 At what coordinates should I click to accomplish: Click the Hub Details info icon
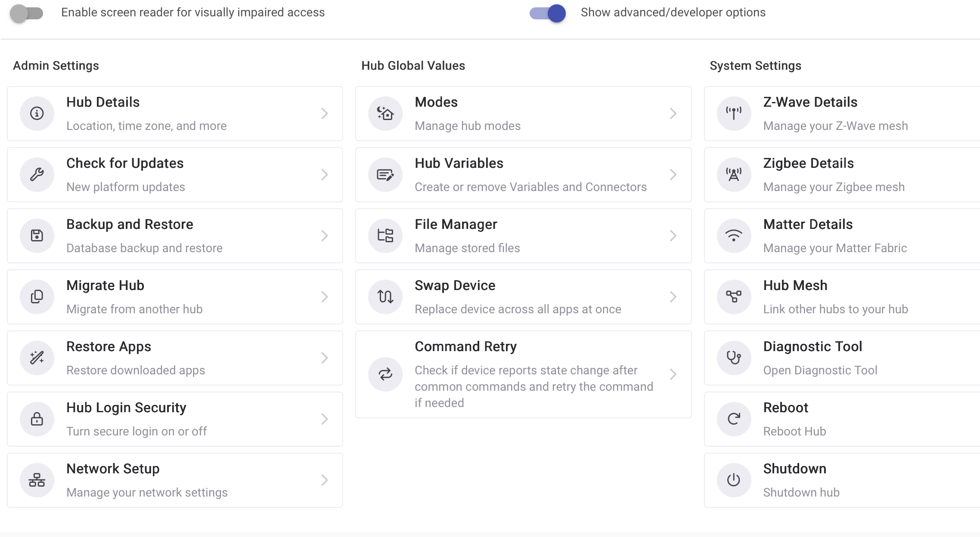pyautogui.click(x=37, y=114)
